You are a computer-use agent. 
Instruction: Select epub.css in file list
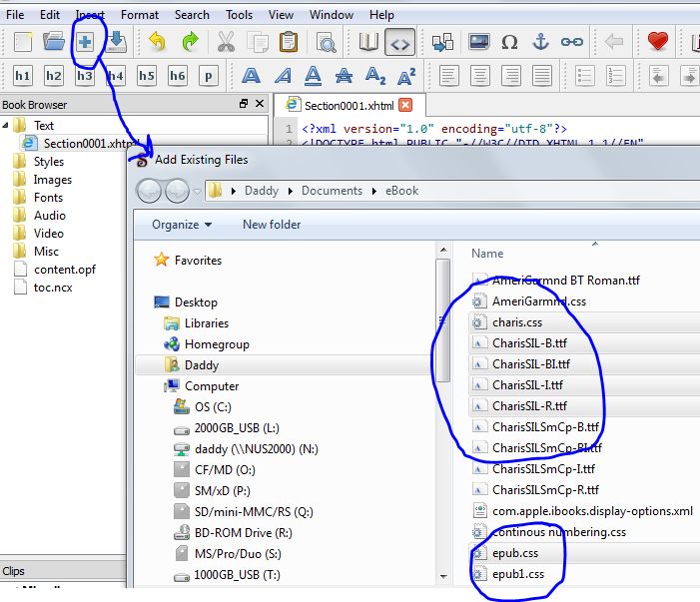click(584, 553)
